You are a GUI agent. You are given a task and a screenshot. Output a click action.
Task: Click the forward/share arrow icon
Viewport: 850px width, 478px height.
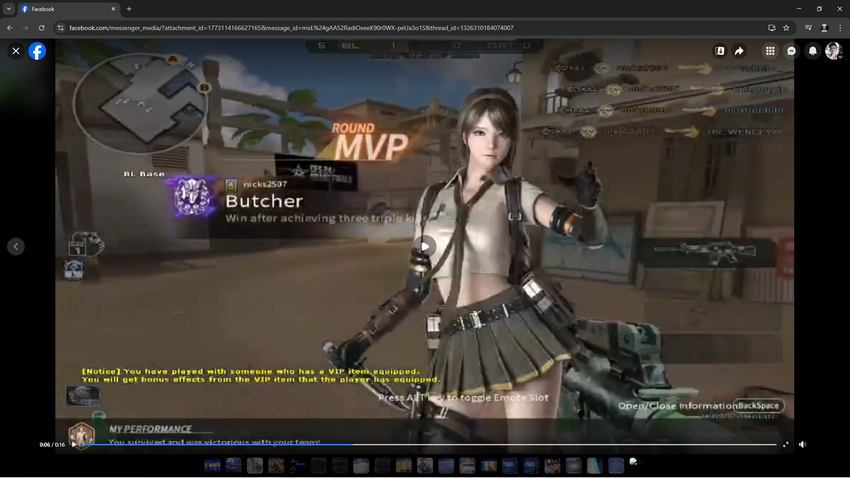pos(739,51)
